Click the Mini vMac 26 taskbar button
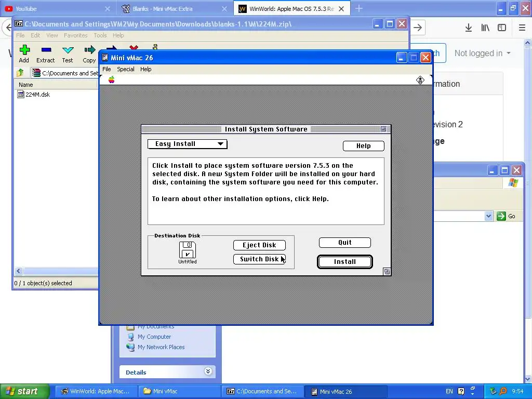The width and height of the screenshot is (532, 399). (x=345, y=392)
